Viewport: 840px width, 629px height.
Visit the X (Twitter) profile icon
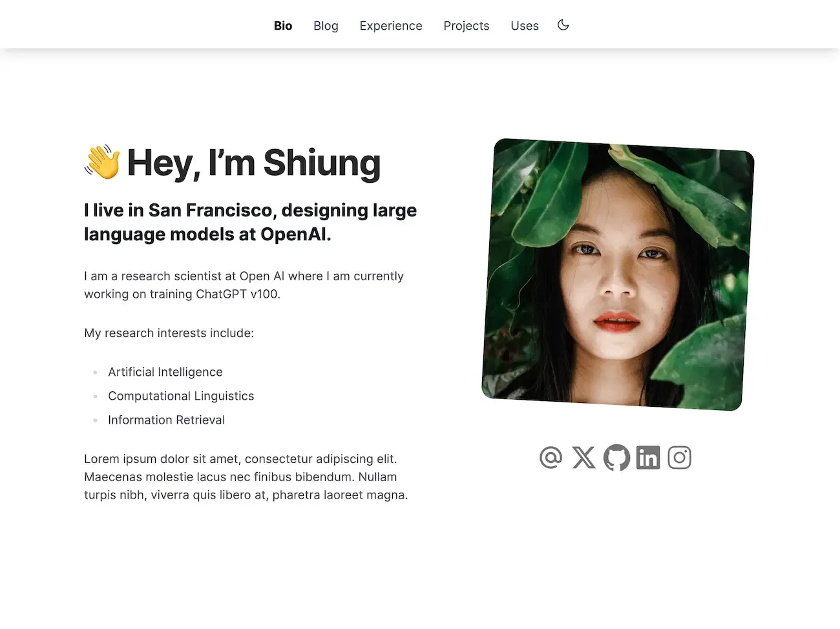583,458
